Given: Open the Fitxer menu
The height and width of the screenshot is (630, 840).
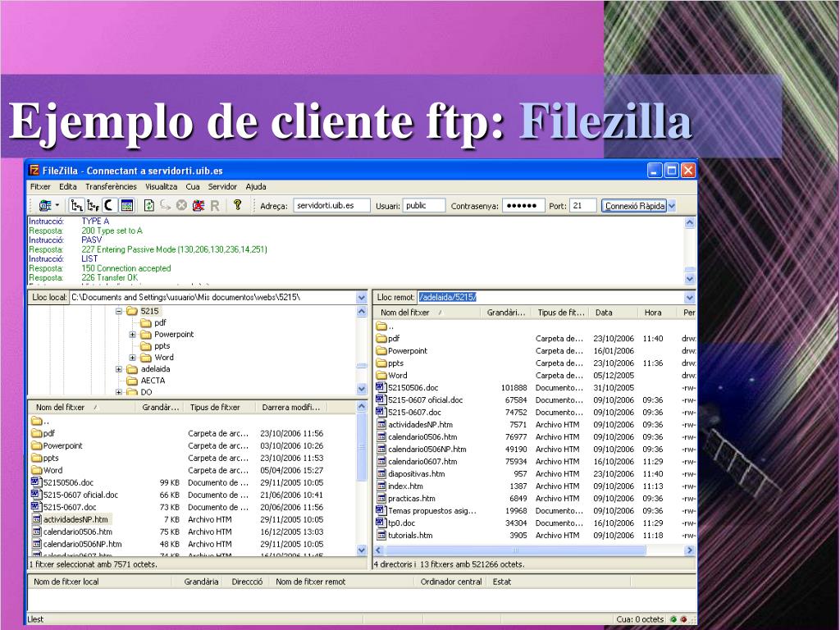Looking at the screenshot, I should click(40, 186).
